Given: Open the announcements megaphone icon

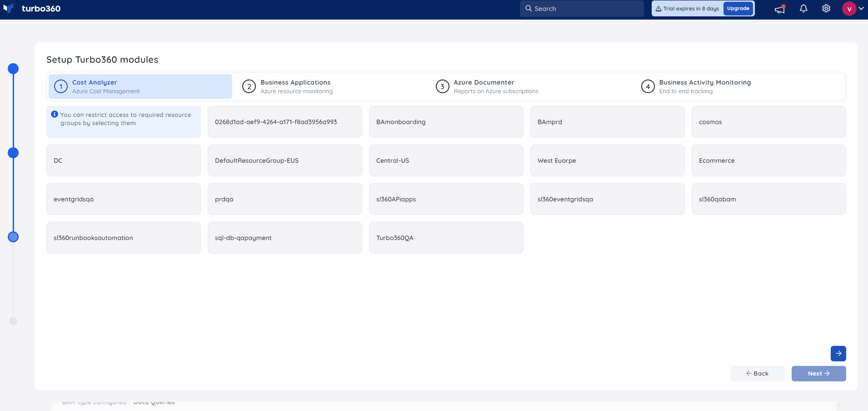Looking at the screenshot, I should coord(780,9).
